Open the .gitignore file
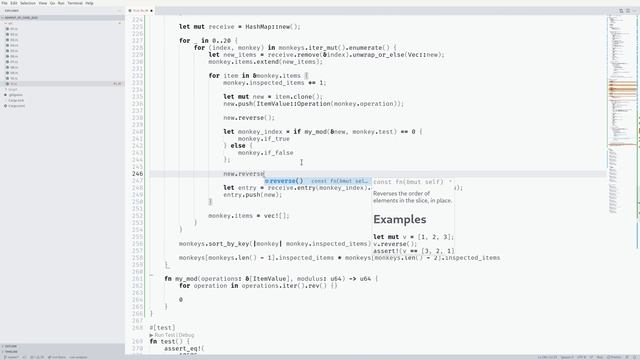 click(x=16, y=95)
